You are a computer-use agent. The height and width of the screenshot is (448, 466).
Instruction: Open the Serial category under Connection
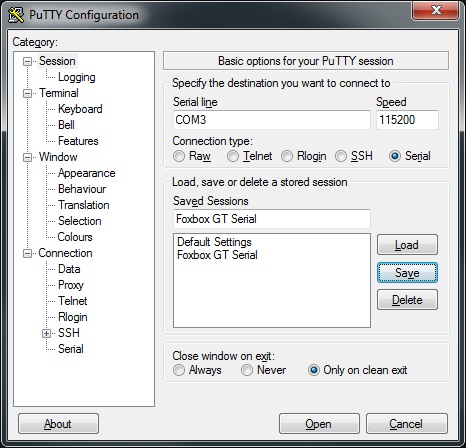(x=71, y=349)
